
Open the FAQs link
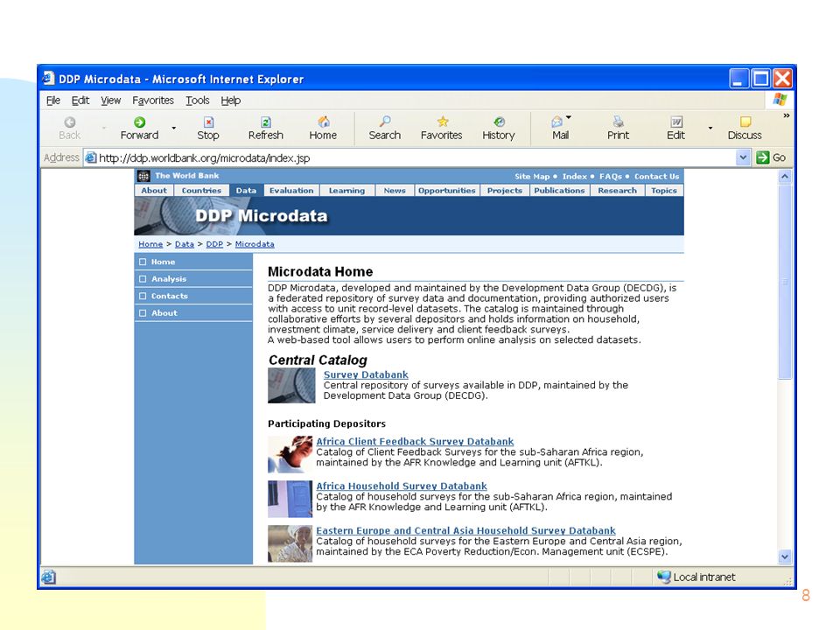coord(611,176)
